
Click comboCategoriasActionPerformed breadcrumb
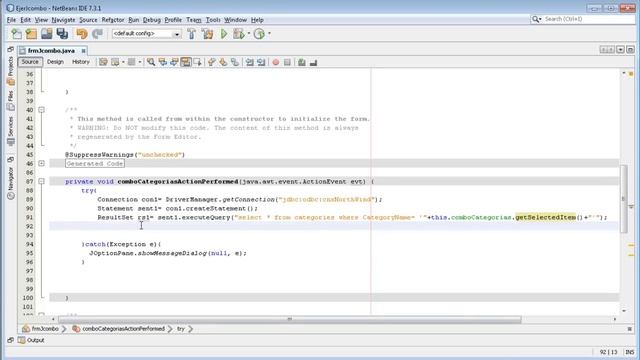119,329
